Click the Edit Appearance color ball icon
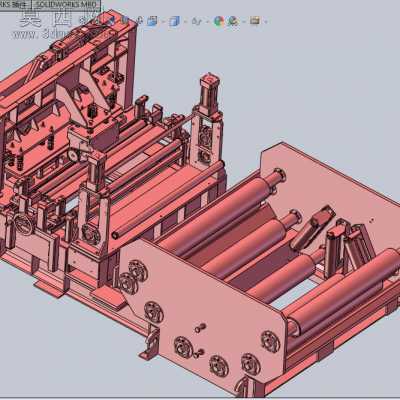Screen dimensions: 400x400 pyautogui.click(x=219, y=22)
